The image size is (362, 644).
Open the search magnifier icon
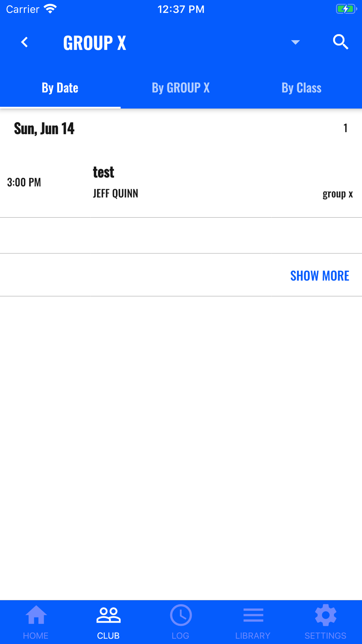pos(340,42)
